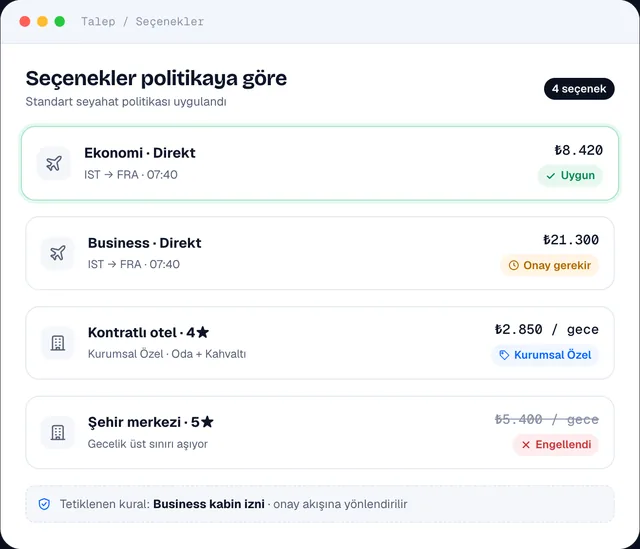Click the Seçenekler politikaya göre heading
The image size is (640, 549).
pos(156,78)
